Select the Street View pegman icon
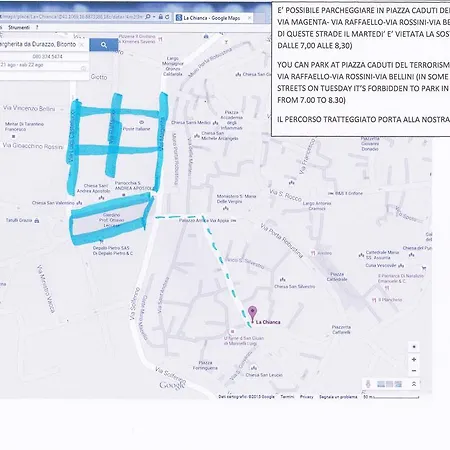Screen dimensions: 450x450 (x=368, y=384)
